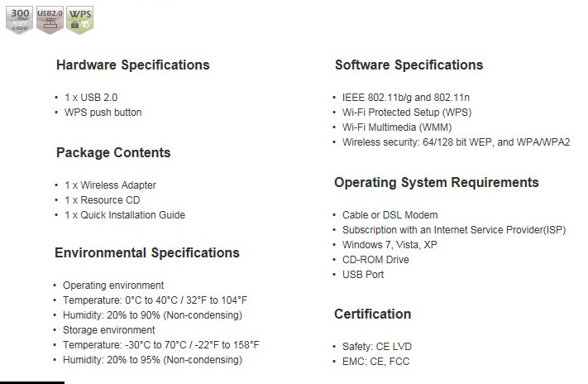Click '1 x Quick Installation Guide' item
The height and width of the screenshot is (384, 588).
tap(125, 215)
